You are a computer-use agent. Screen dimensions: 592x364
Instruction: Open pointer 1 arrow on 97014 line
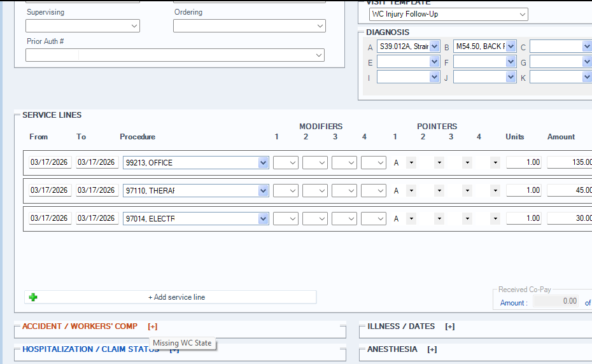(x=411, y=219)
